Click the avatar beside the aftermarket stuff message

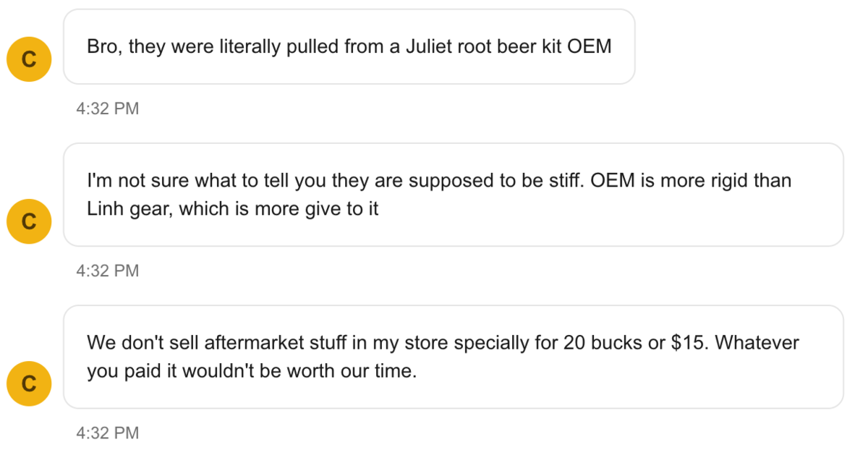(x=28, y=383)
